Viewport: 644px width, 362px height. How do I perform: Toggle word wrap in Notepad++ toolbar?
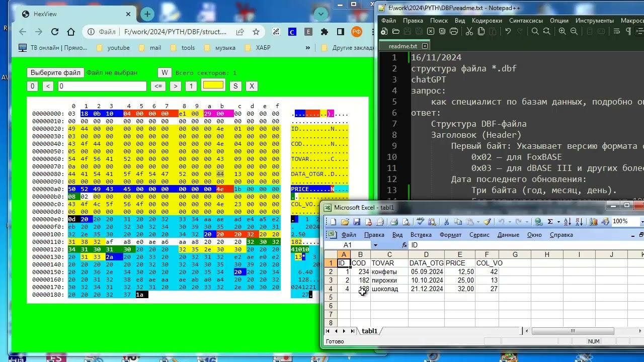616,31
